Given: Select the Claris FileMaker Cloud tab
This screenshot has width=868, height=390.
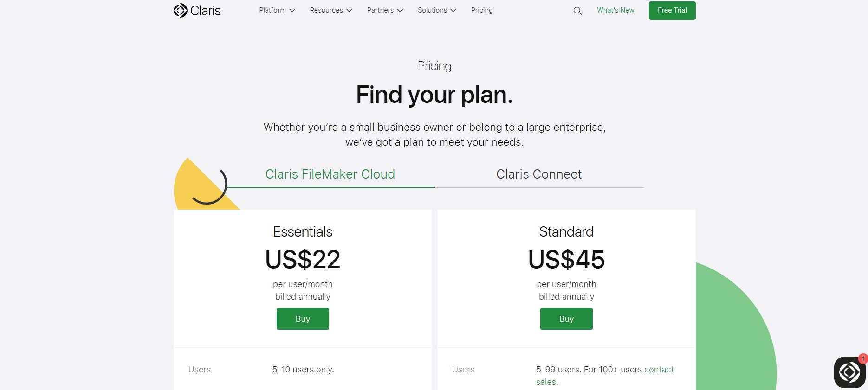Looking at the screenshot, I should click(330, 174).
